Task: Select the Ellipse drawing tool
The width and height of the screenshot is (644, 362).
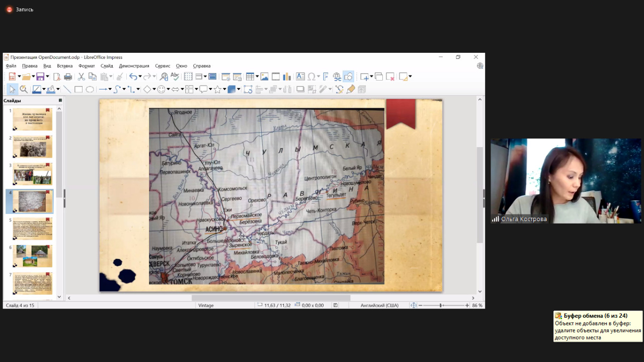Action: click(90, 90)
